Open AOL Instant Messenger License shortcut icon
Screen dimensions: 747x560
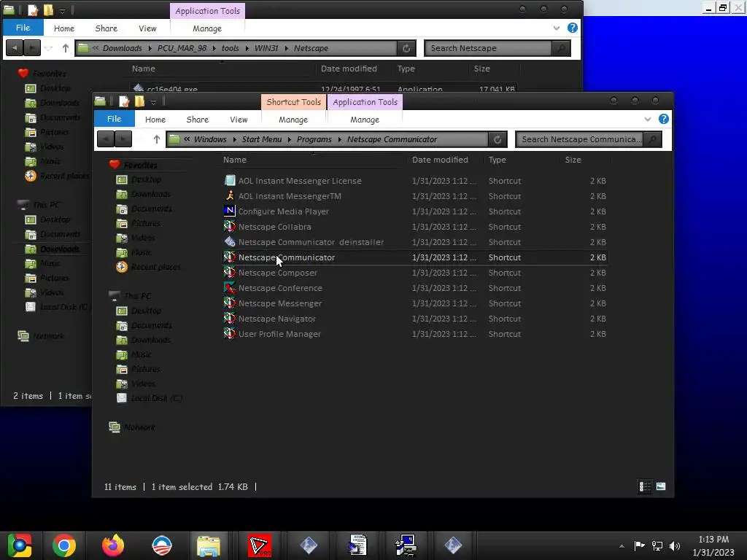[x=230, y=181]
